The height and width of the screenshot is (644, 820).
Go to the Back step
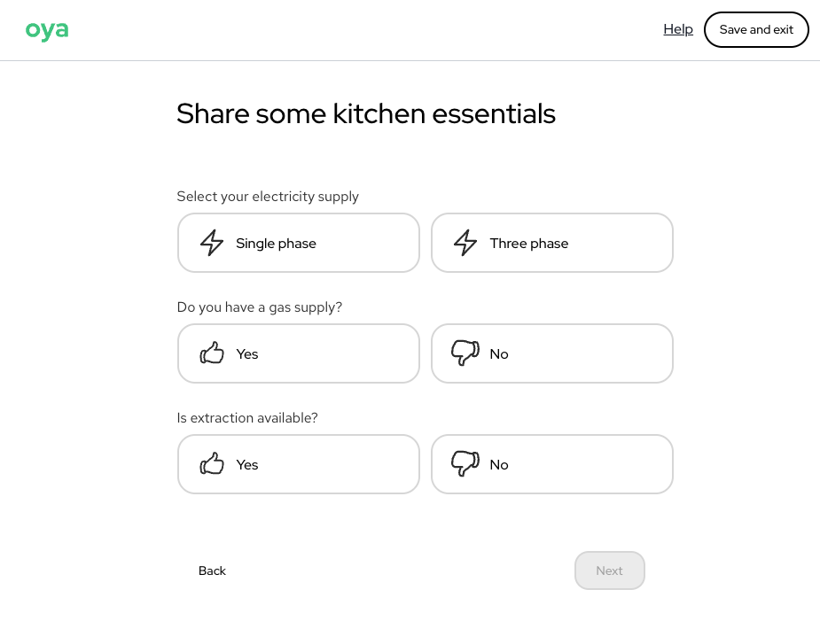212,570
